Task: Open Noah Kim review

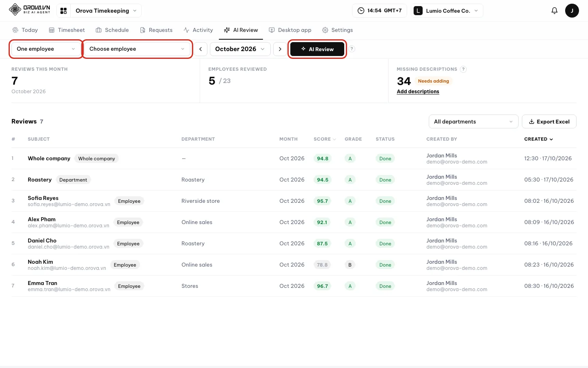Action: tap(294, 265)
